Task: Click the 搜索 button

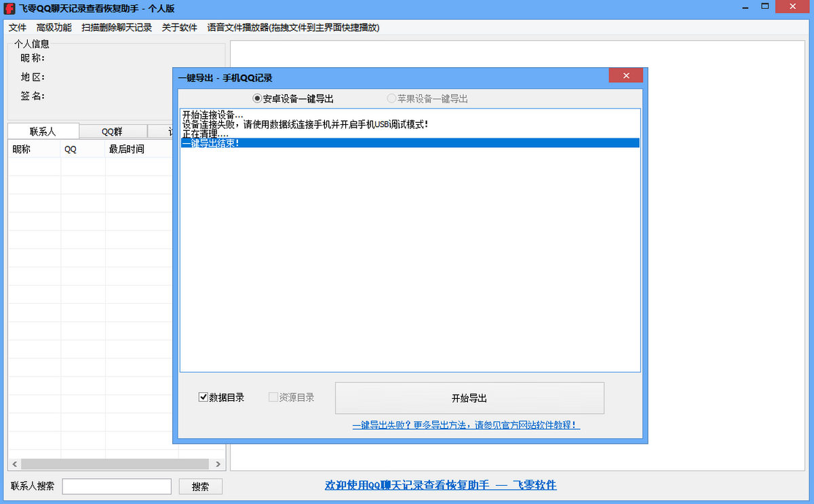Action: click(x=201, y=486)
